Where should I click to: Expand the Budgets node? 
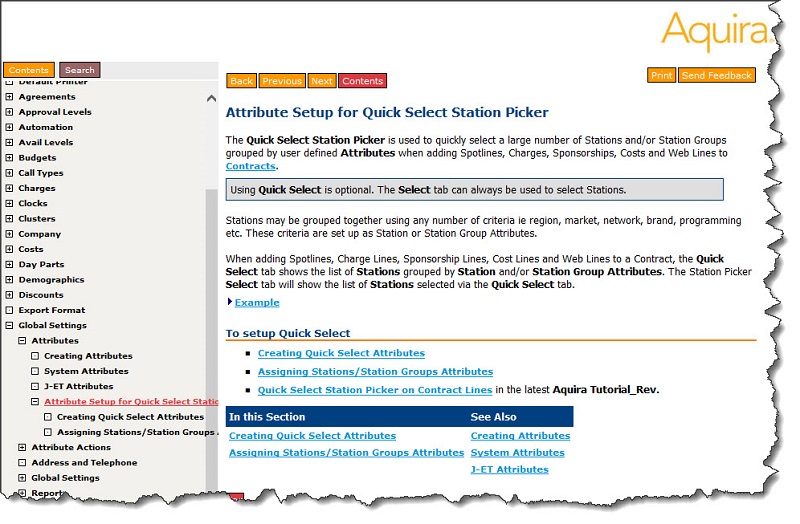(x=9, y=158)
